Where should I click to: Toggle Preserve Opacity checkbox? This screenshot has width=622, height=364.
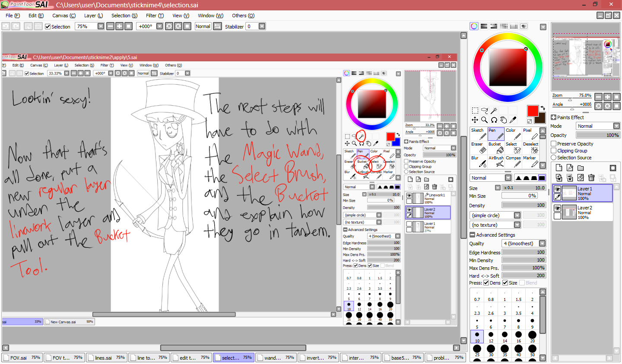click(554, 144)
